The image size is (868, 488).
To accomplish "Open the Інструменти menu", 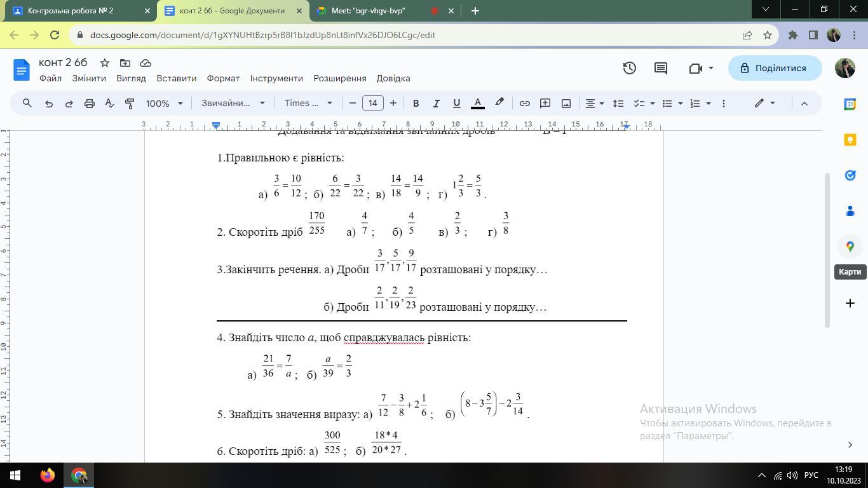I will point(276,78).
